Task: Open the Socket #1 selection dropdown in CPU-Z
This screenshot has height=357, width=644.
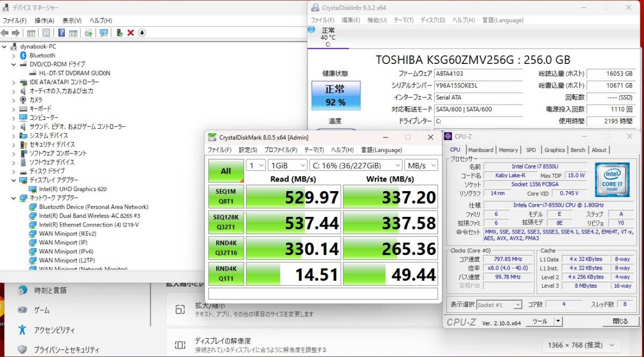Action: point(499,304)
